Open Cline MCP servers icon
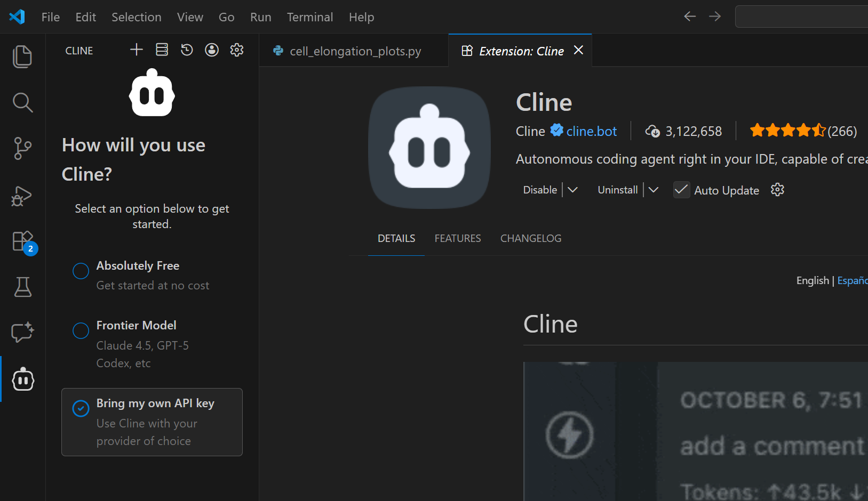This screenshot has width=868, height=501. tap(162, 50)
